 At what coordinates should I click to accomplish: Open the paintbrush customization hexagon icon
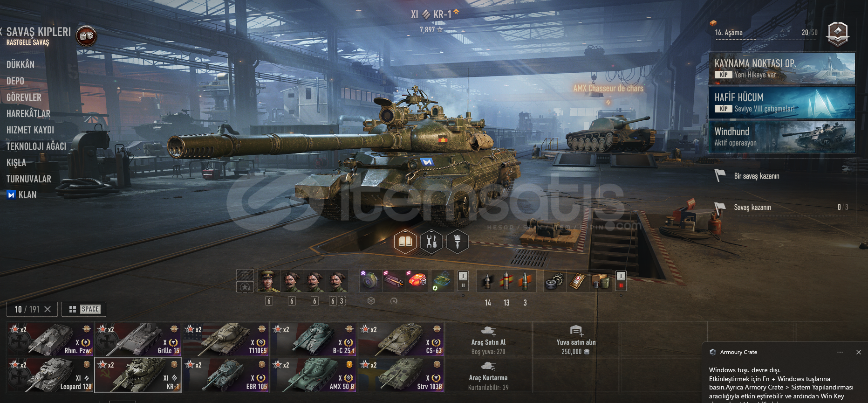[457, 241]
